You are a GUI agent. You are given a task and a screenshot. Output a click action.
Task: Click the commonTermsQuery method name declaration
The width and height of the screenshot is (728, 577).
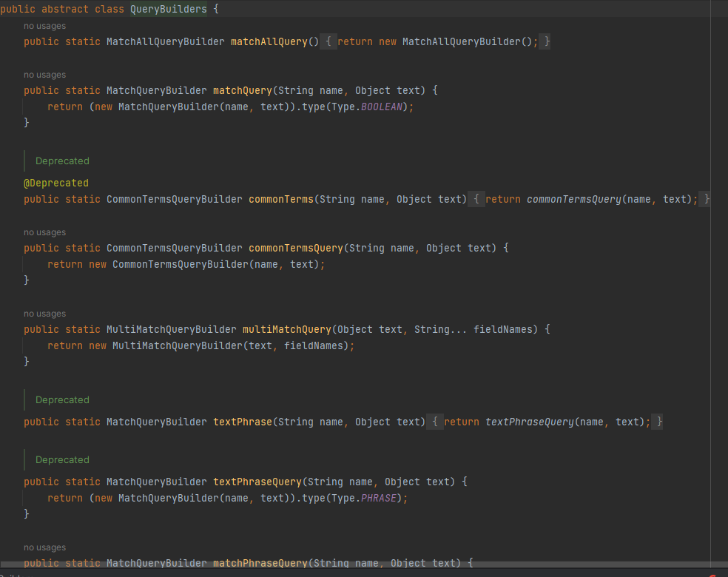pyautogui.click(x=296, y=249)
